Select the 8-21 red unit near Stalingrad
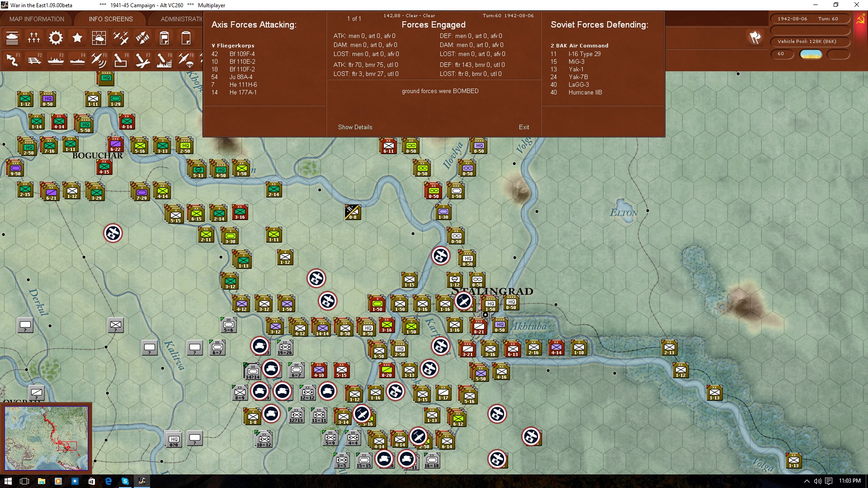The height and width of the screenshot is (488, 868). (x=479, y=326)
